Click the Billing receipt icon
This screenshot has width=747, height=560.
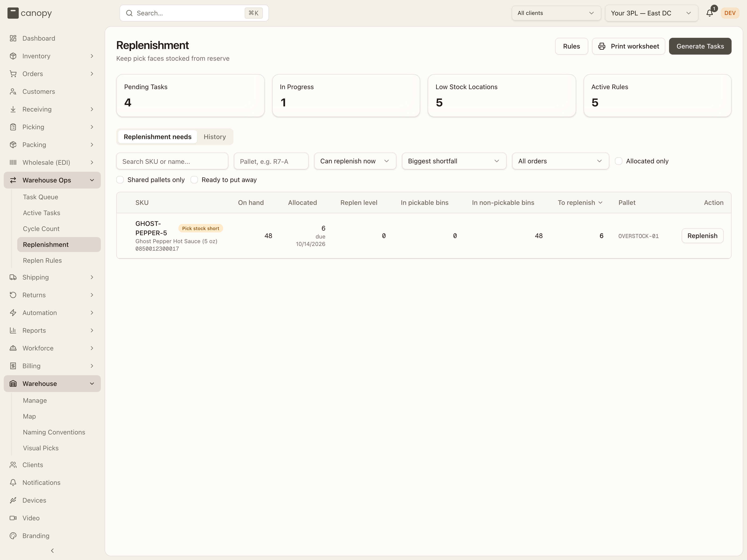click(13, 366)
